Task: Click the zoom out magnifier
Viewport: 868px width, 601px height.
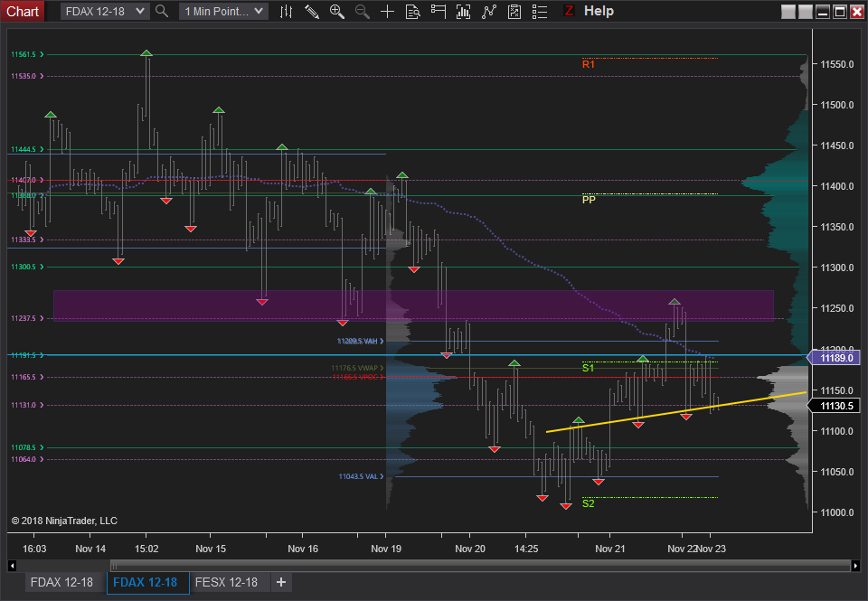Action: (363, 11)
